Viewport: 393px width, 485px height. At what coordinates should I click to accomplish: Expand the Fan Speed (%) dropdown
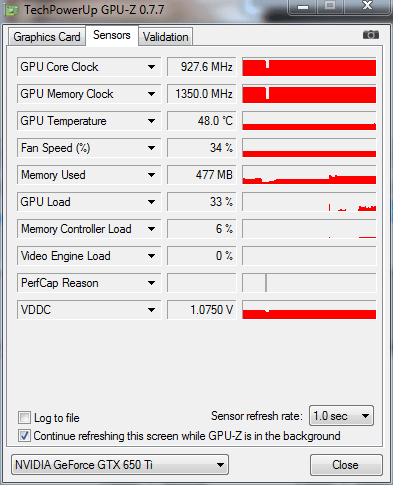tap(151, 148)
